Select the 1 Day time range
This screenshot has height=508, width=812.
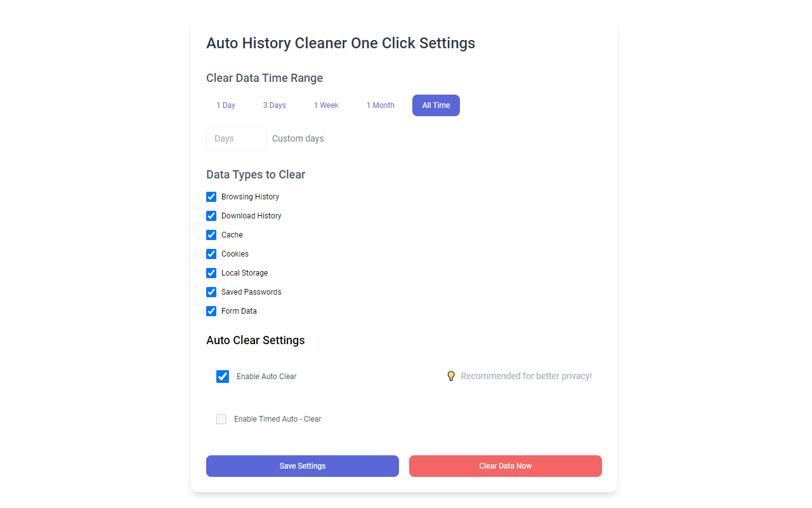[226, 105]
